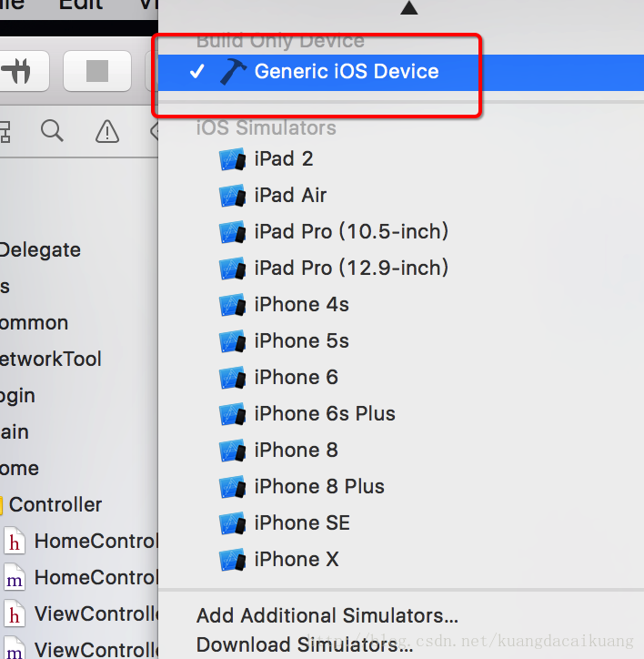Image resolution: width=644 pixels, height=659 pixels.
Task: Select the etworkTool group in navigator
Action: click(50, 360)
